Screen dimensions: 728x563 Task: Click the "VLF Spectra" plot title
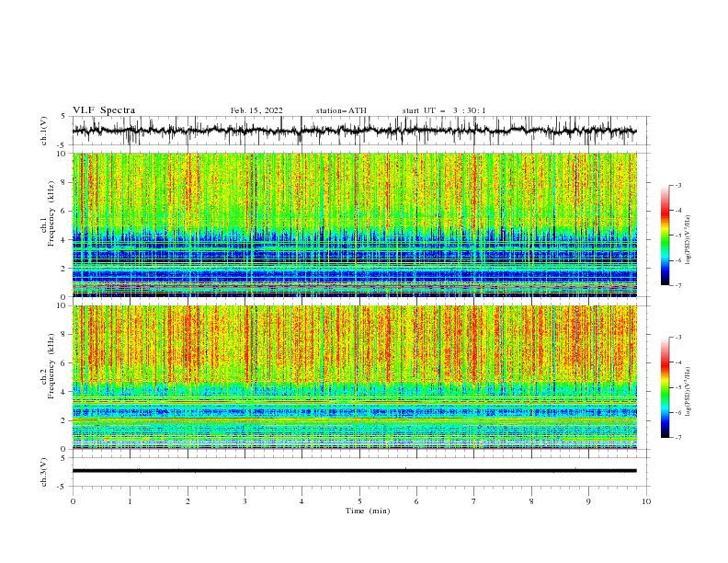(x=104, y=110)
